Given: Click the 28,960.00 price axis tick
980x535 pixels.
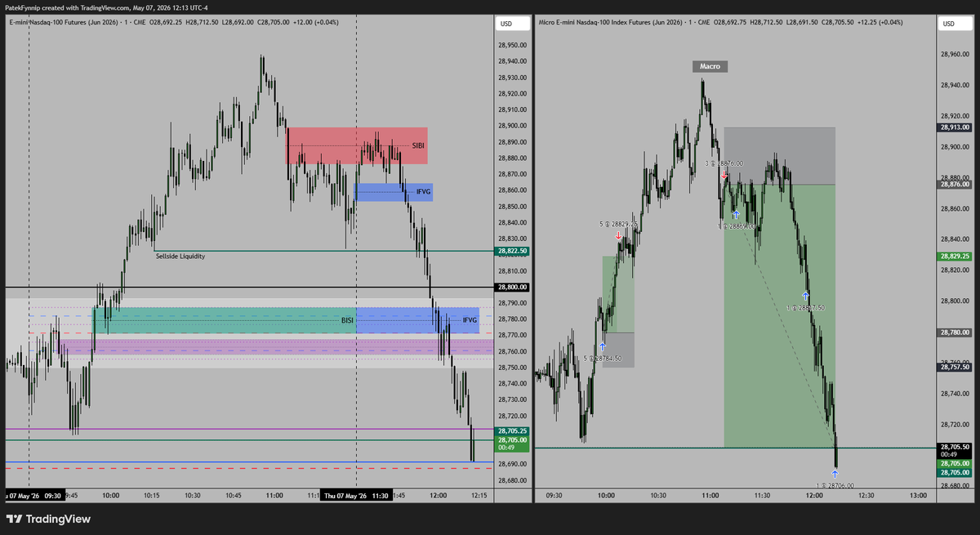Looking at the screenshot, I should tap(955, 54).
